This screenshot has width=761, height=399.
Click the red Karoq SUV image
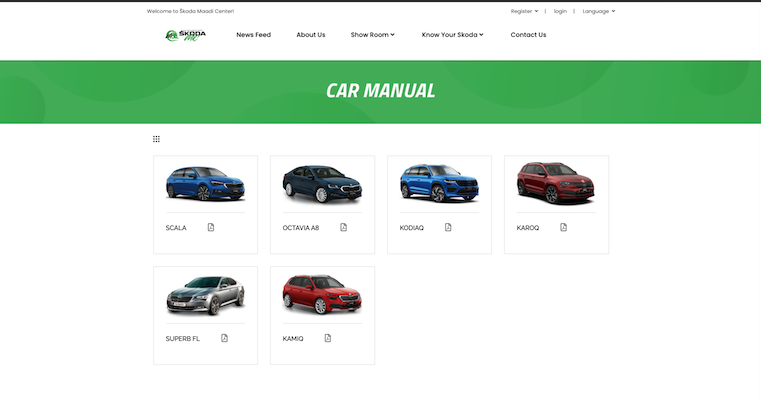tap(556, 183)
